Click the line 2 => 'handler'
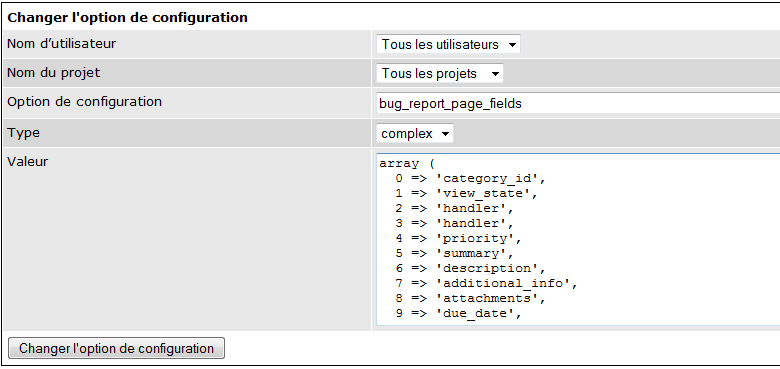The image size is (780, 369). pyautogui.click(x=455, y=208)
